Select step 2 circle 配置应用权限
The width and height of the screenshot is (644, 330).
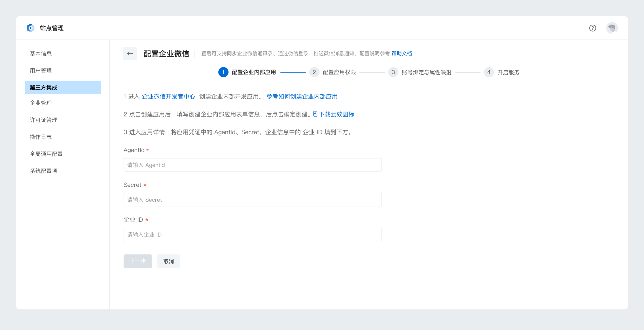(x=314, y=72)
